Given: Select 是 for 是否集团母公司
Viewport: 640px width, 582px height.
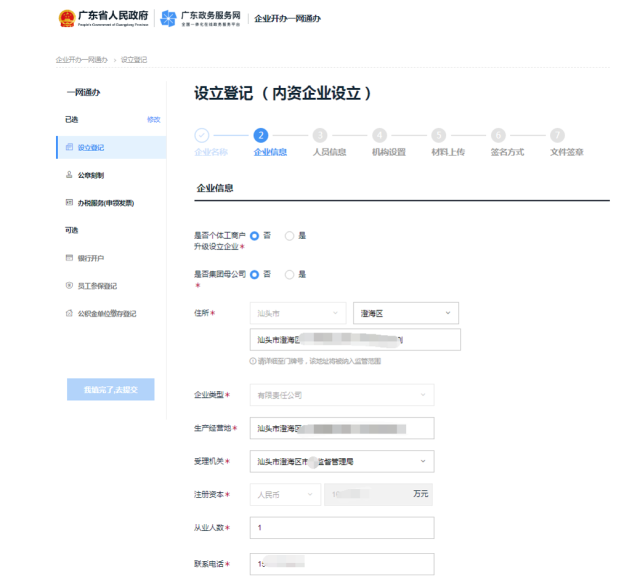Looking at the screenshot, I should pyautogui.click(x=289, y=275).
